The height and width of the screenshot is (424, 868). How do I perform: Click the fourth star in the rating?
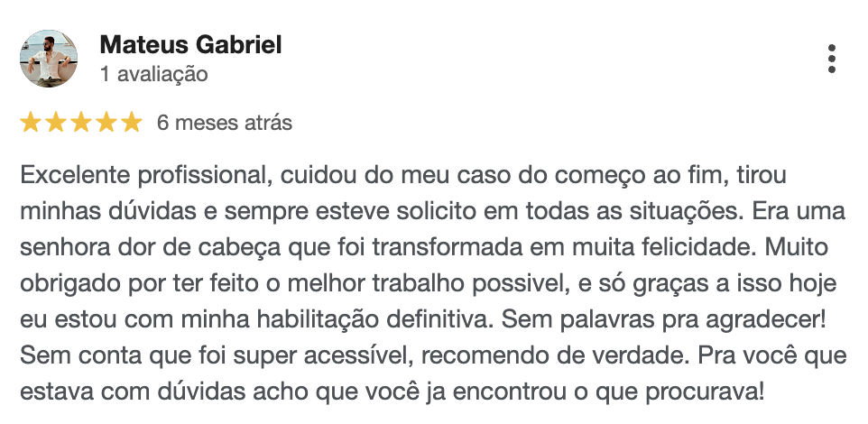(x=106, y=123)
